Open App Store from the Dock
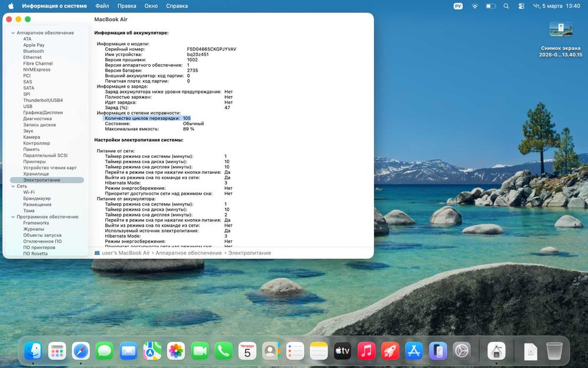The height and width of the screenshot is (368, 588). 414,351
